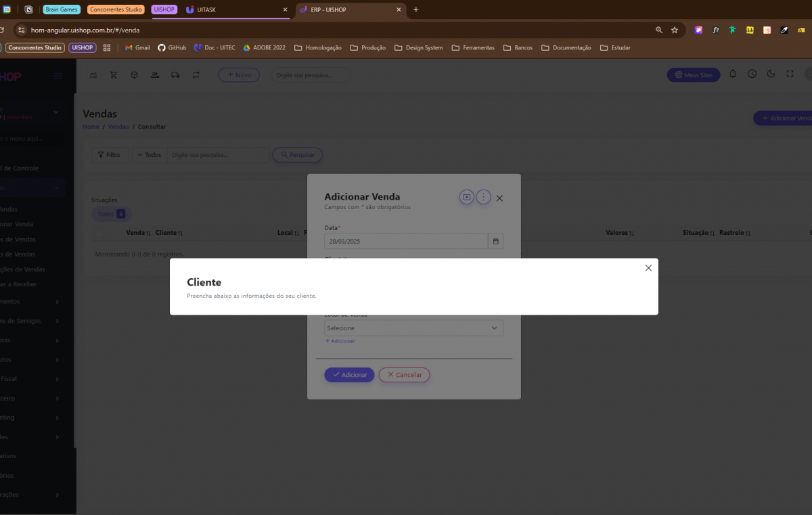Click the Adicionar confirm button
This screenshot has width=812, height=515.
click(349, 375)
